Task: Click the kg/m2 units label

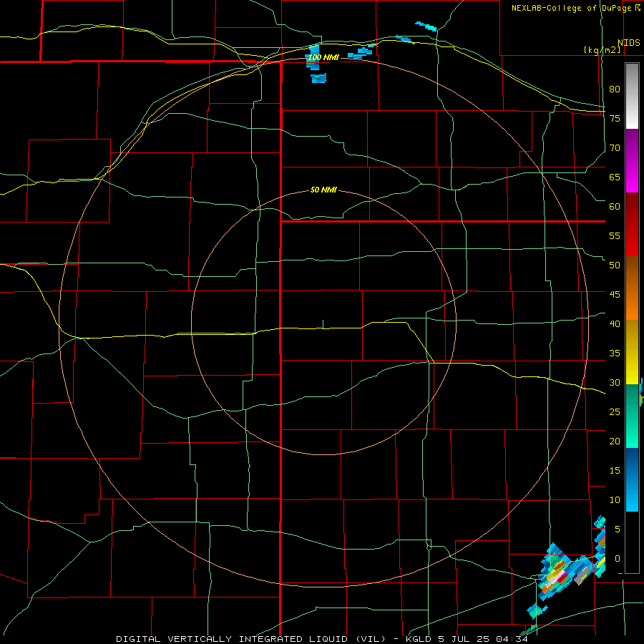Action: (602, 50)
